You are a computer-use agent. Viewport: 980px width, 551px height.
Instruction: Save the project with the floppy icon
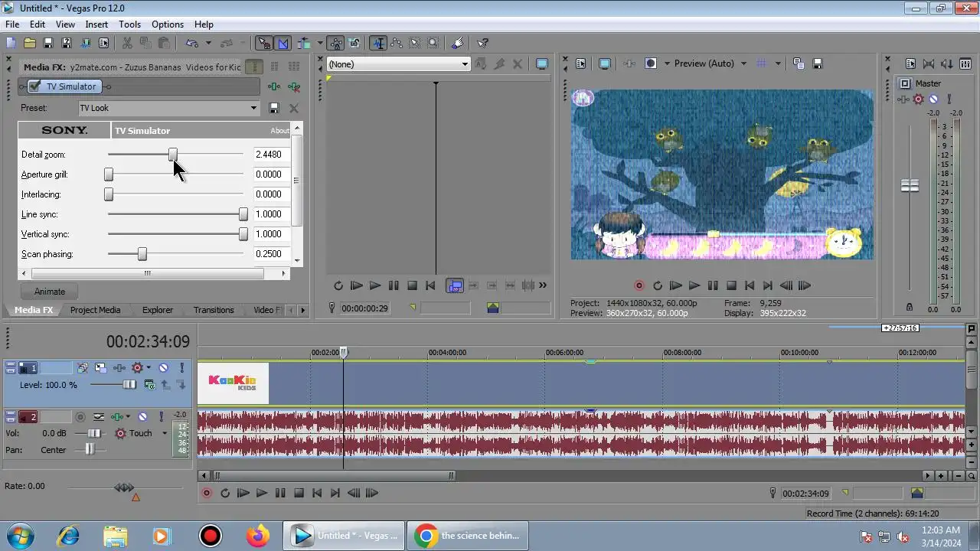[47, 44]
